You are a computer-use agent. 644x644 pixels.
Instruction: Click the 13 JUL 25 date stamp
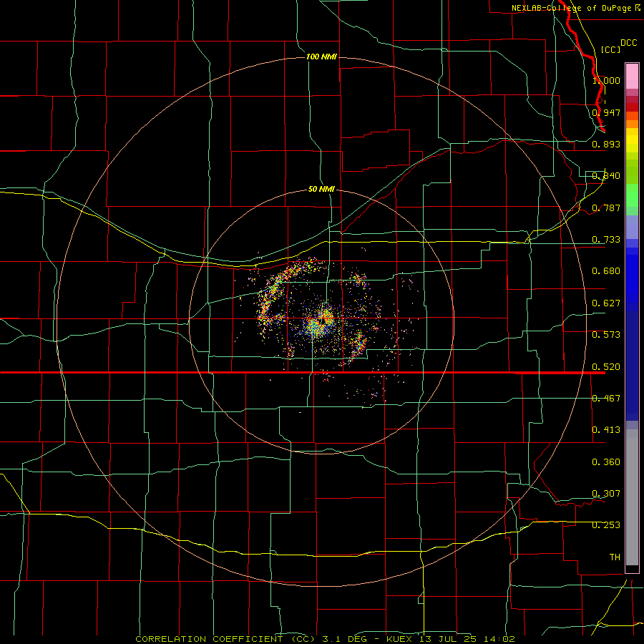point(447,639)
